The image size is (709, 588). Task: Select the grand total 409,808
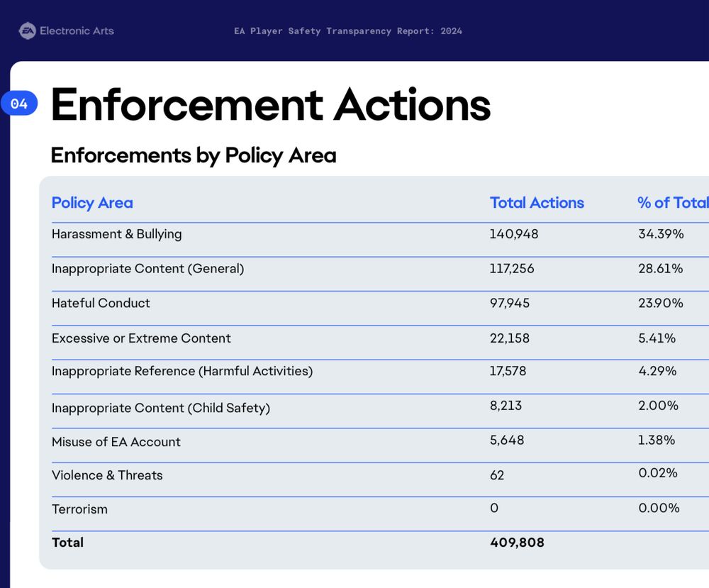[517, 543]
